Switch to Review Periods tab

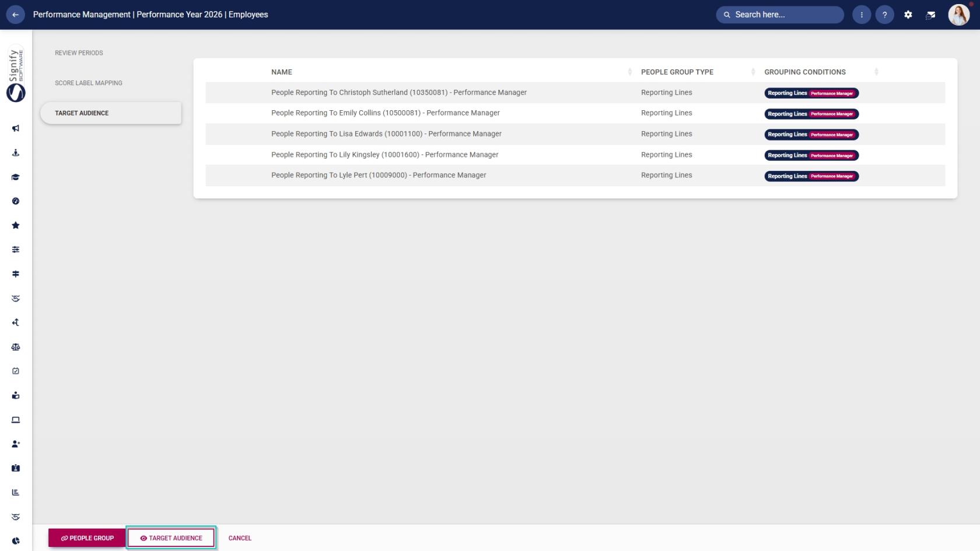[x=79, y=53]
